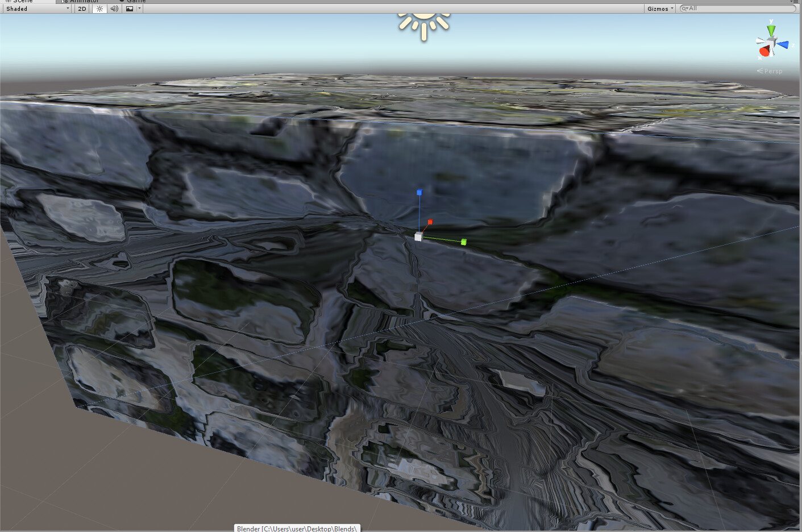The width and height of the screenshot is (802, 532).
Task: Switch to the Animator tab
Action: (x=81, y=2)
